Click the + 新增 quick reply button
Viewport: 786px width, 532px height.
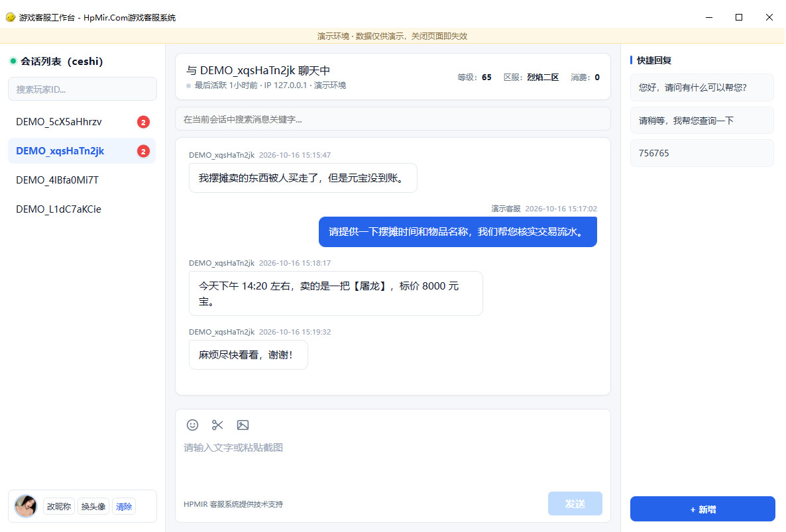702,509
